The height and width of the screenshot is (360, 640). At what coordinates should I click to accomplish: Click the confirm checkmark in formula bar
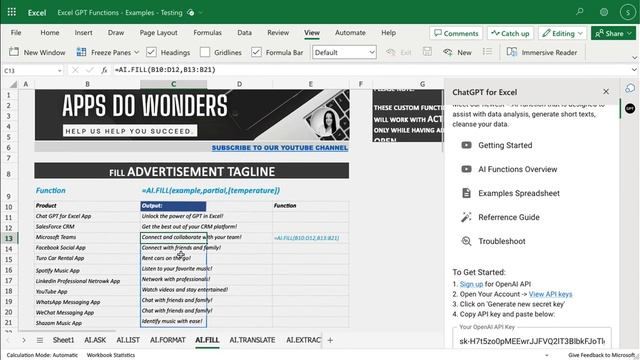89,70
